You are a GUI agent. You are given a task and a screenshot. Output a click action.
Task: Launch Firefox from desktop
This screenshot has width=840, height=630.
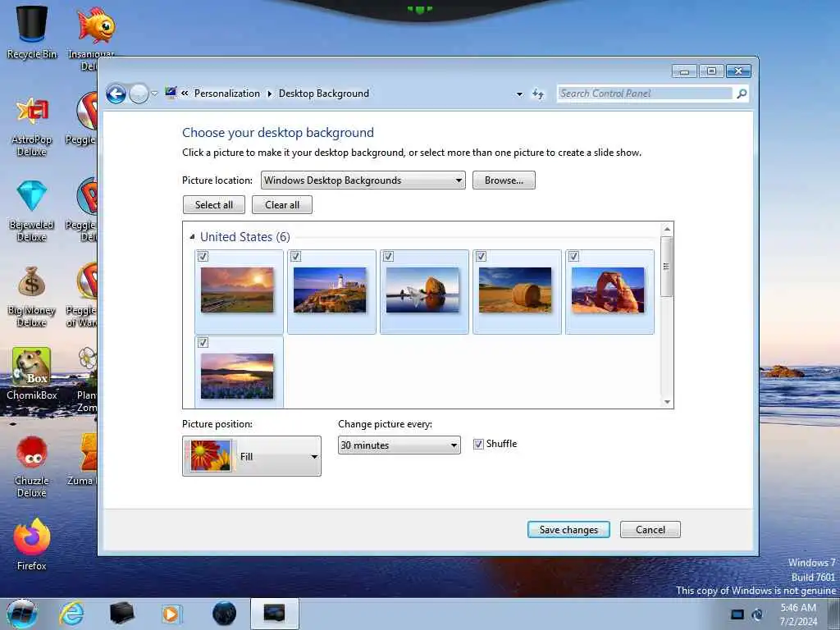(x=32, y=545)
